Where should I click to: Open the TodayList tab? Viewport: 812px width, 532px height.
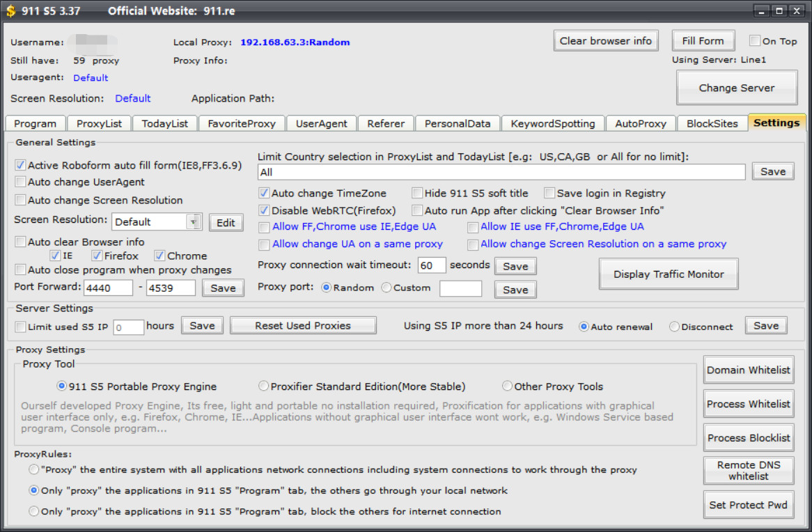click(164, 123)
